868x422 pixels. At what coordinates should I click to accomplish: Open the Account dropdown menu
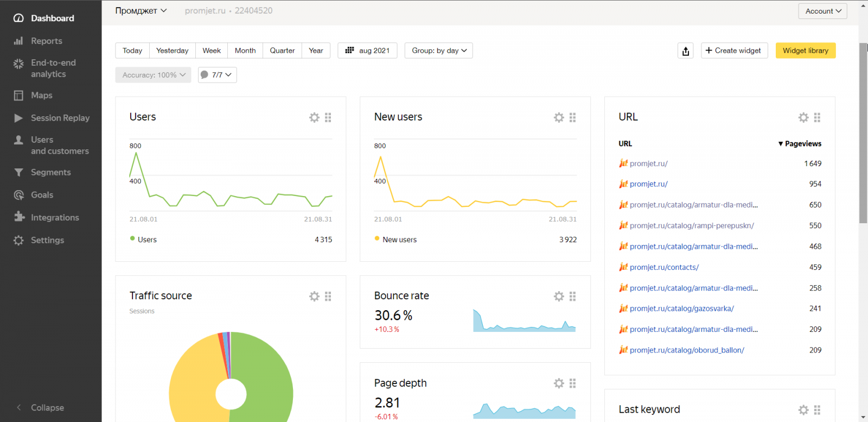pos(822,11)
